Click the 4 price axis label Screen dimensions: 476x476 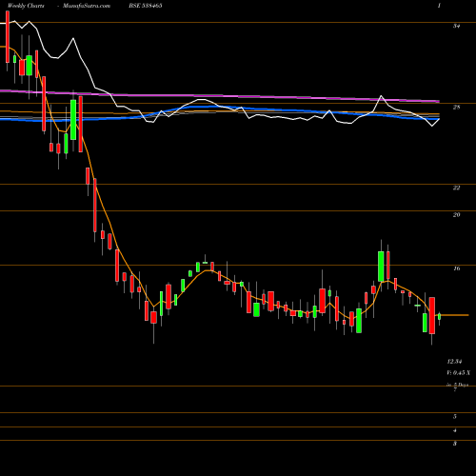point(455,430)
